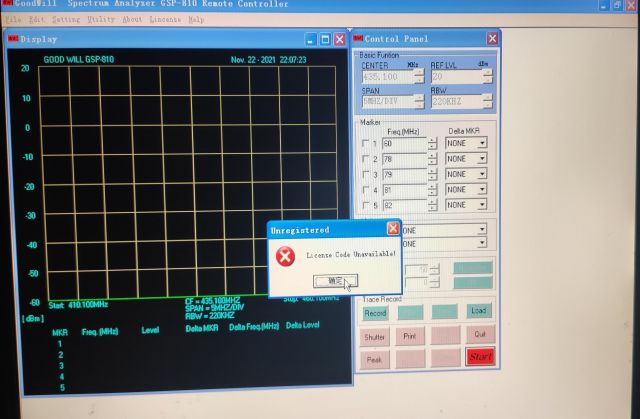
Task: Click the marker 5 frequency stepper arrows
Action: 432,205
